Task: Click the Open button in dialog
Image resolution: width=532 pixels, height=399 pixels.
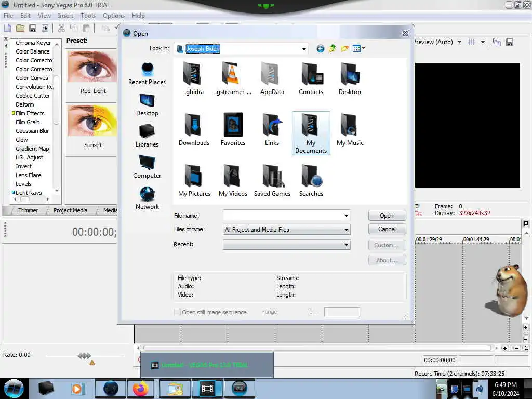Action: point(387,216)
